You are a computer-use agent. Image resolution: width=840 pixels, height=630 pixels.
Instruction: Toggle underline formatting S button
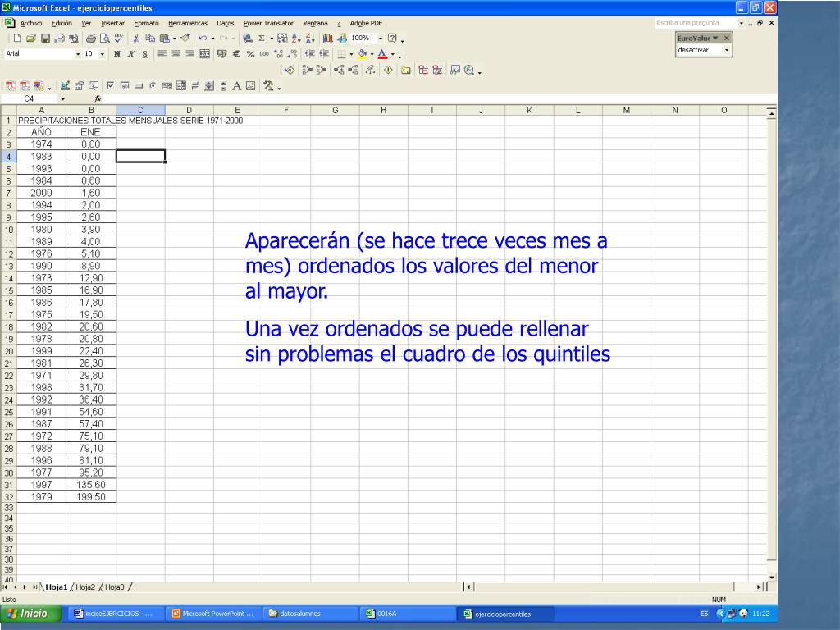(144, 53)
